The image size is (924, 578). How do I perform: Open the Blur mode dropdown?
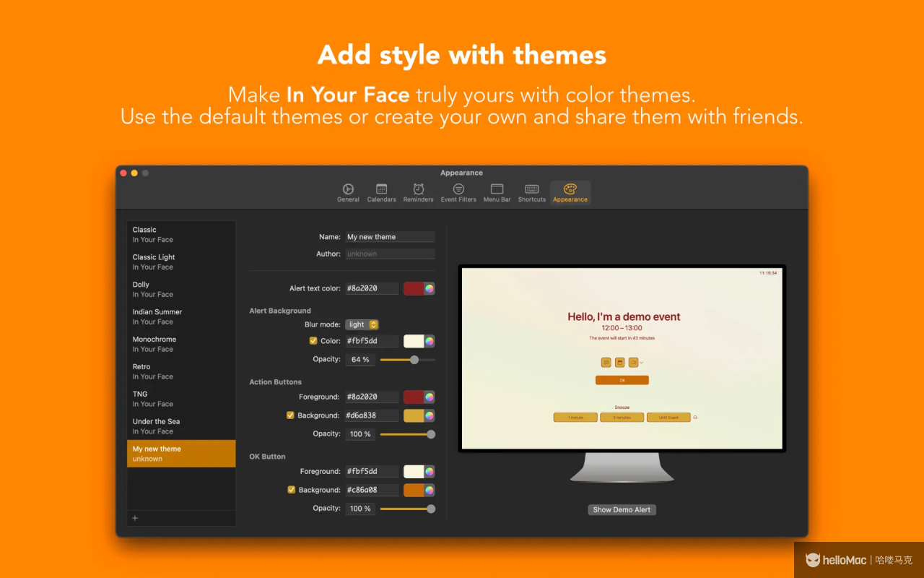click(362, 324)
